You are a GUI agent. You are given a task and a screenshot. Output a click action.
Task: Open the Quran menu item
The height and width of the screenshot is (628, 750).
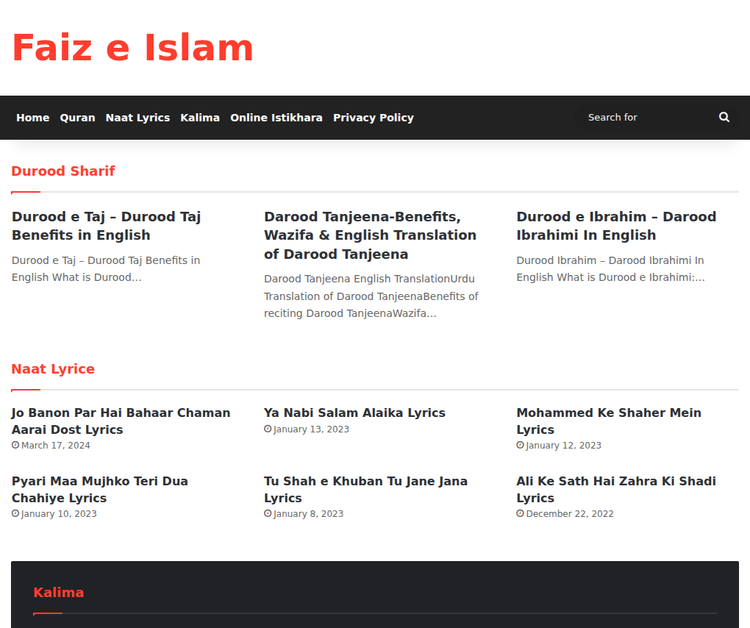tap(77, 118)
